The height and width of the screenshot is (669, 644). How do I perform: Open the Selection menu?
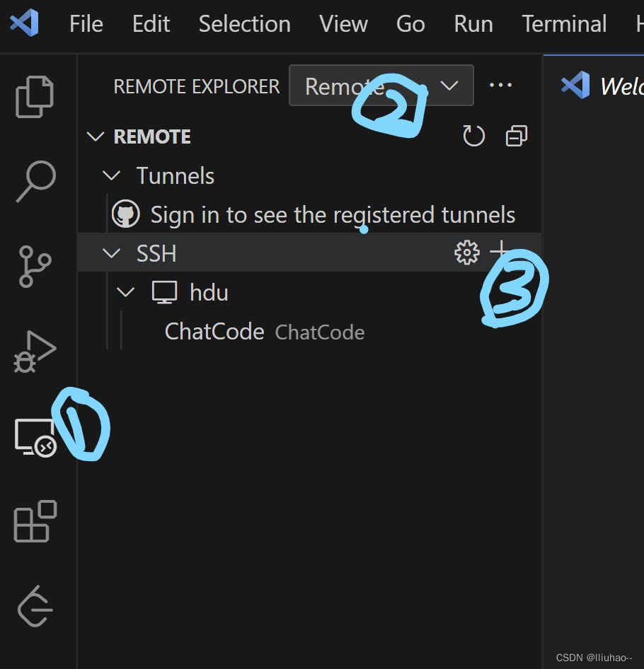(x=244, y=23)
